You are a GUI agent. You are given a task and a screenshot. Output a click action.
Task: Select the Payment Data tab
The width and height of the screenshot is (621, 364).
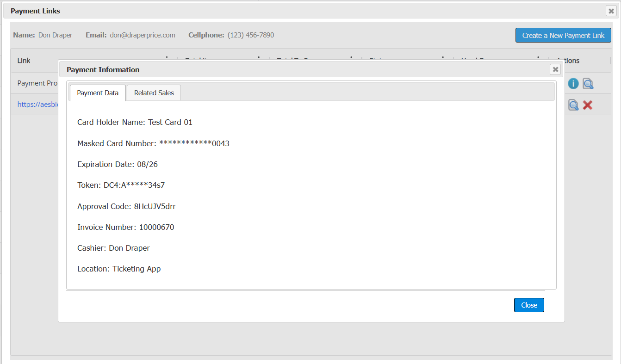point(98,93)
